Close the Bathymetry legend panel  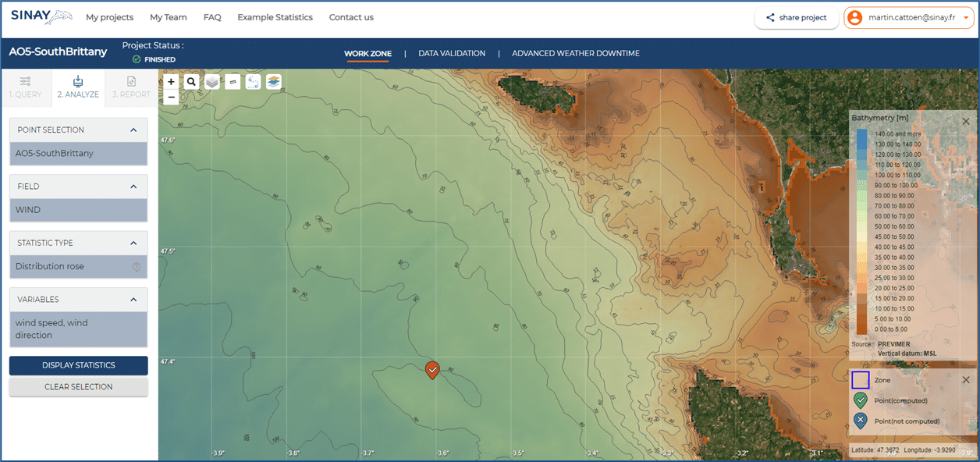click(x=966, y=121)
